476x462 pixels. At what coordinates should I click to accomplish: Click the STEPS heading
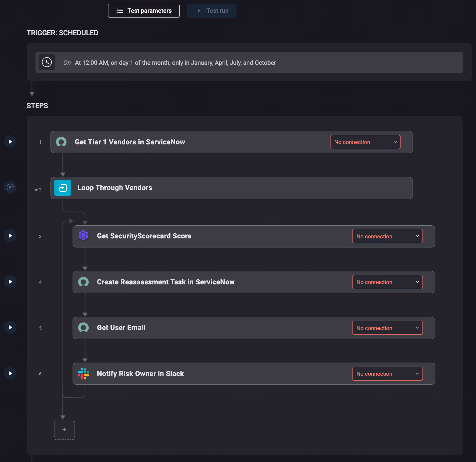coord(37,106)
